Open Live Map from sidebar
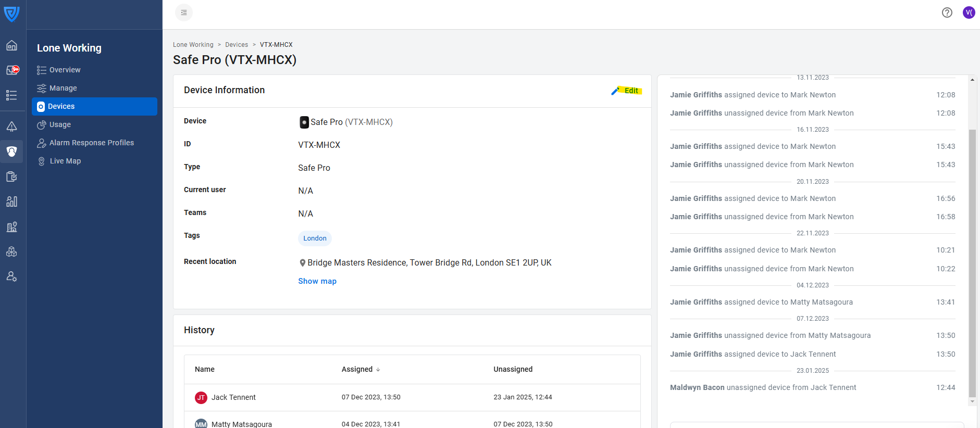Image resolution: width=980 pixels, height=428 pixels. tap(65, 161)
